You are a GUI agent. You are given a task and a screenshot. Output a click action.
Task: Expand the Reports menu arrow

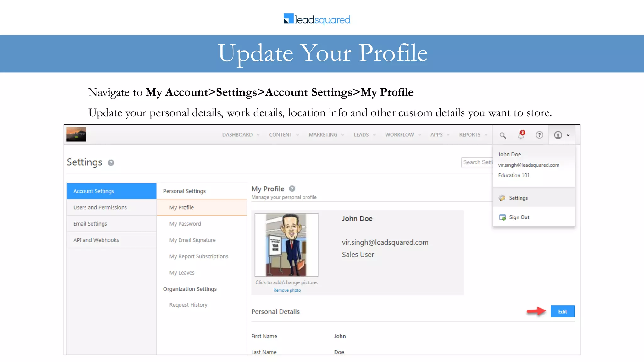486,135
